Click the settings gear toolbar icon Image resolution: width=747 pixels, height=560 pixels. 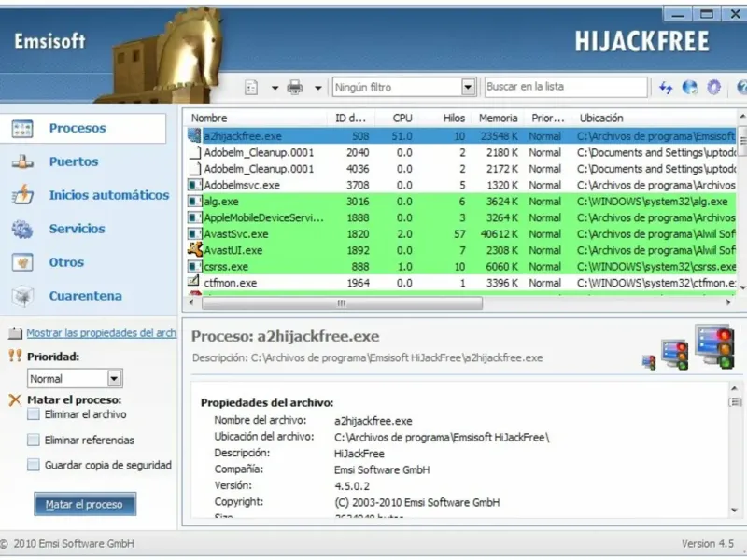(x=713, y=88)
